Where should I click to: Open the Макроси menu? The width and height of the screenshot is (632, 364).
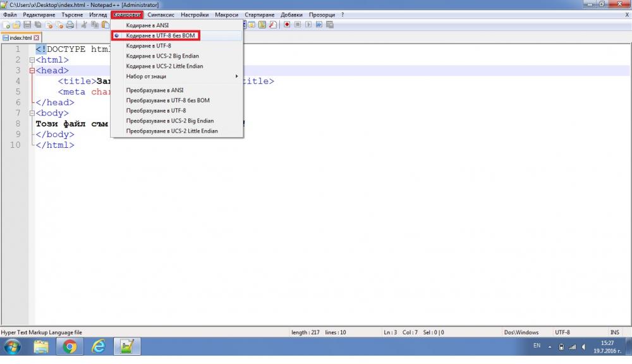pos(226,15)
